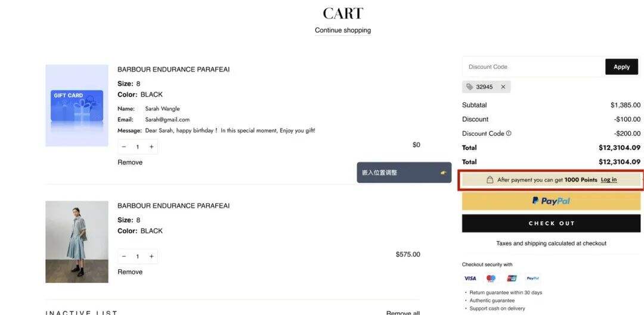This screenshot has height=315, width=644.
Task: Open the gift card product thumbnail
Action: pos(77,105)
